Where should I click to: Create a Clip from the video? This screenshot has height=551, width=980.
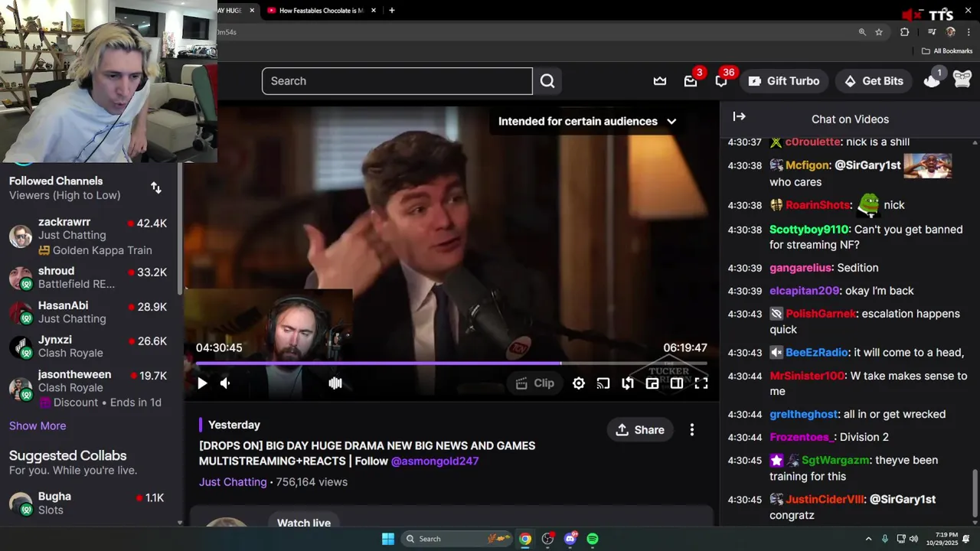[x=535, y=383]
